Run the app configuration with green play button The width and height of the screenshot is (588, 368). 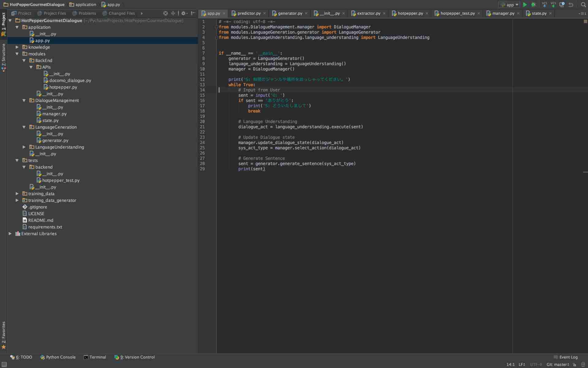point(525,5)
